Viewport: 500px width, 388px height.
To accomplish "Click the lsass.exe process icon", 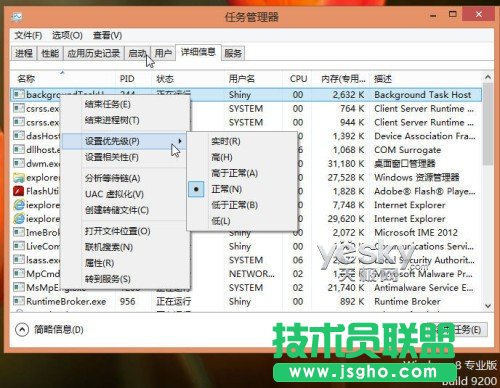I will pyautogui.click(x=19, y=260).
